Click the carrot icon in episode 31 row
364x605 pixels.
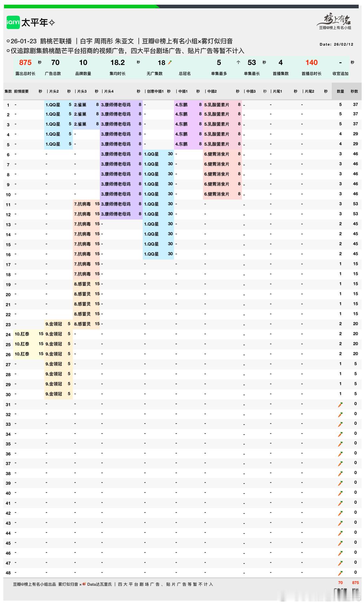(340, 404)
